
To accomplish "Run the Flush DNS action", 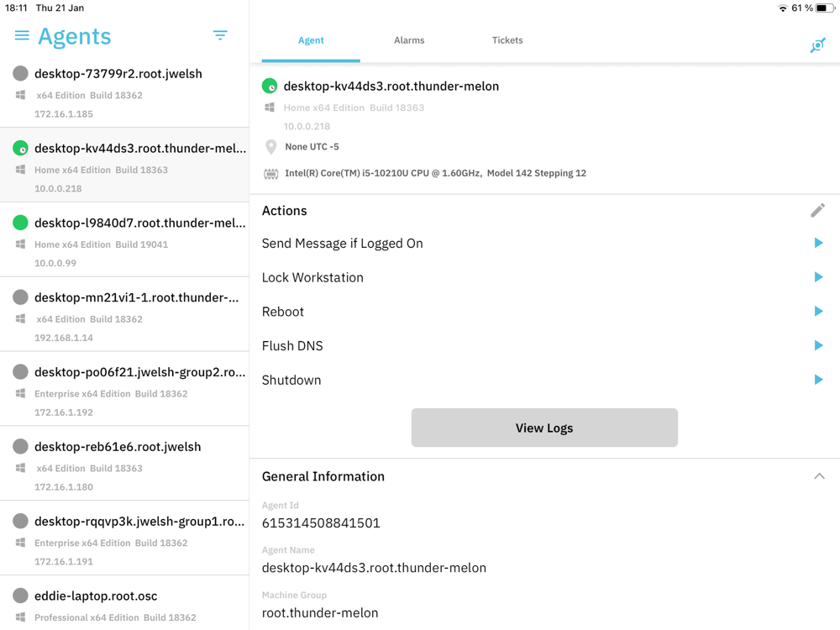I will [818, 345].
